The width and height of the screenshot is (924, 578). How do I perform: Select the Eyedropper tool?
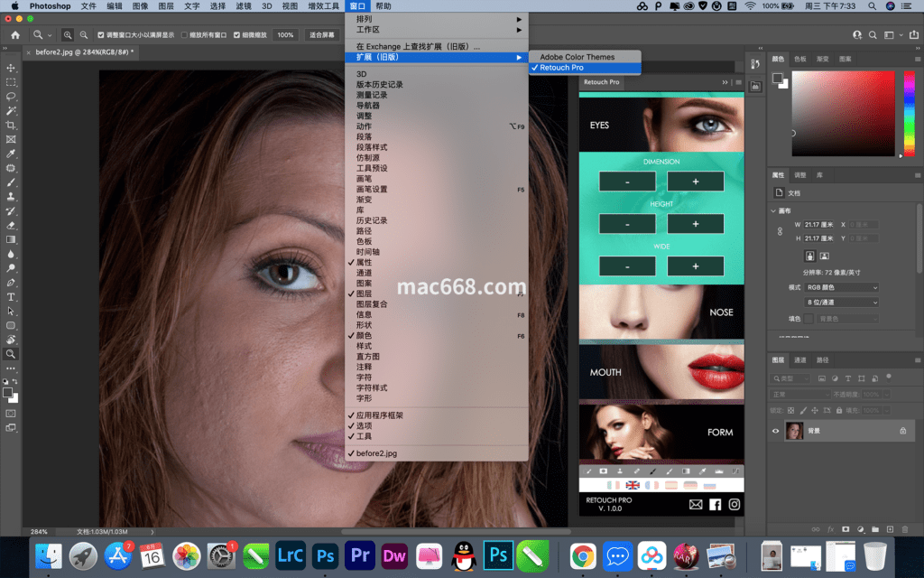(x=11, y=154)
